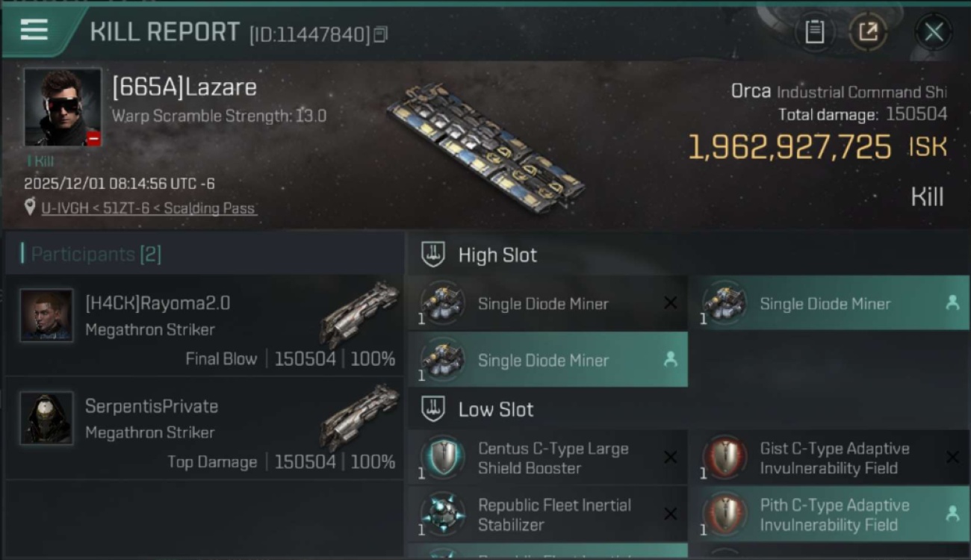The height and width of the screenshot is (560, 971).
Task: Click the X on Gist C-Type Field
Action: click(x=952, y=458)
